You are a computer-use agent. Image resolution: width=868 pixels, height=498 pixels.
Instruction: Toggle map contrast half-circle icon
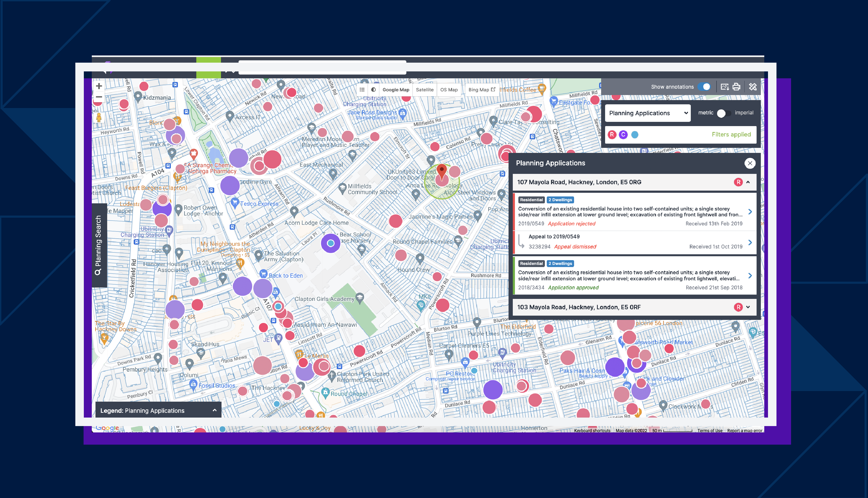click(374, 90)
